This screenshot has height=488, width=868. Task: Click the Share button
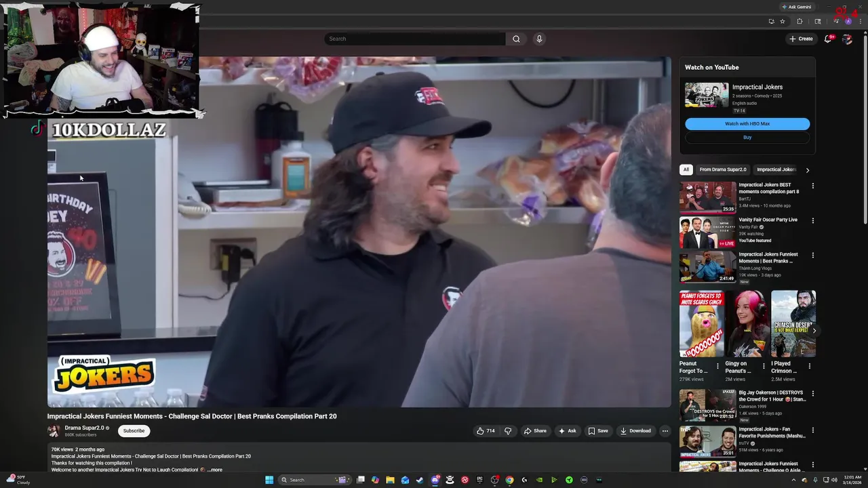pos(535,431)
